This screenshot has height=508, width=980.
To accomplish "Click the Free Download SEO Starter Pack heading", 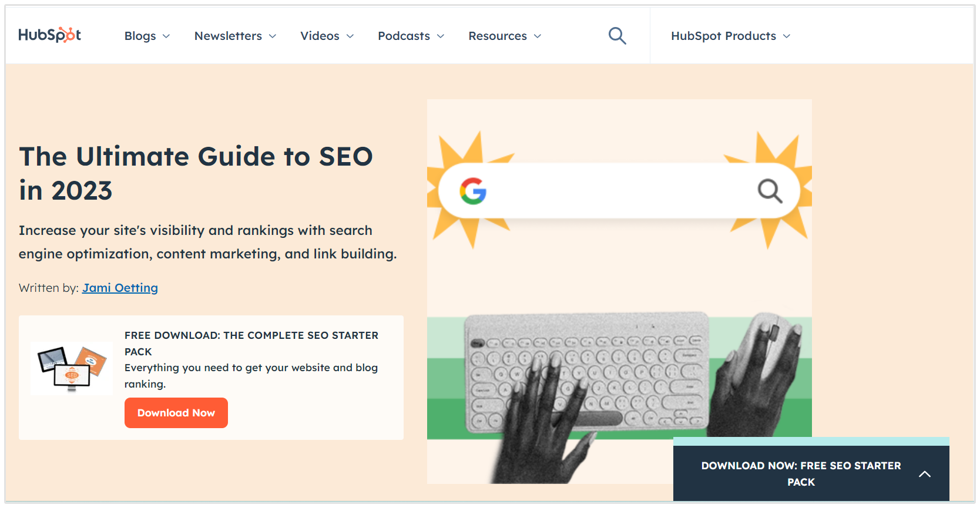I will (251, 343).
